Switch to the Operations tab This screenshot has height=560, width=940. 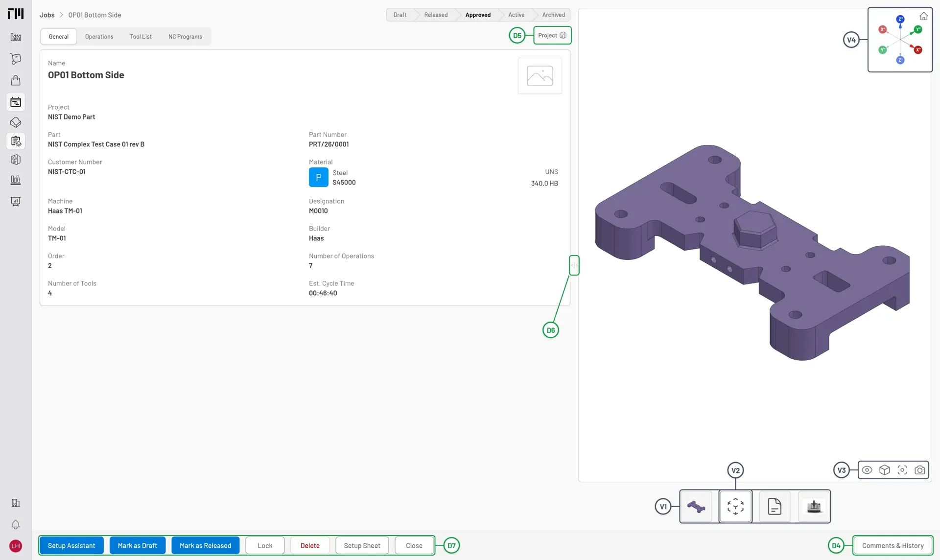click(99, 37)
